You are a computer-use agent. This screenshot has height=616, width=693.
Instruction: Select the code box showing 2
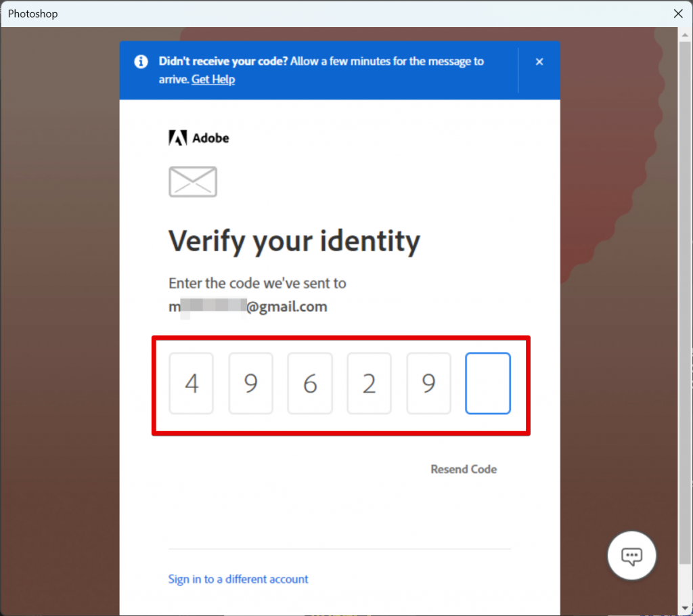(x=369, y=383)
